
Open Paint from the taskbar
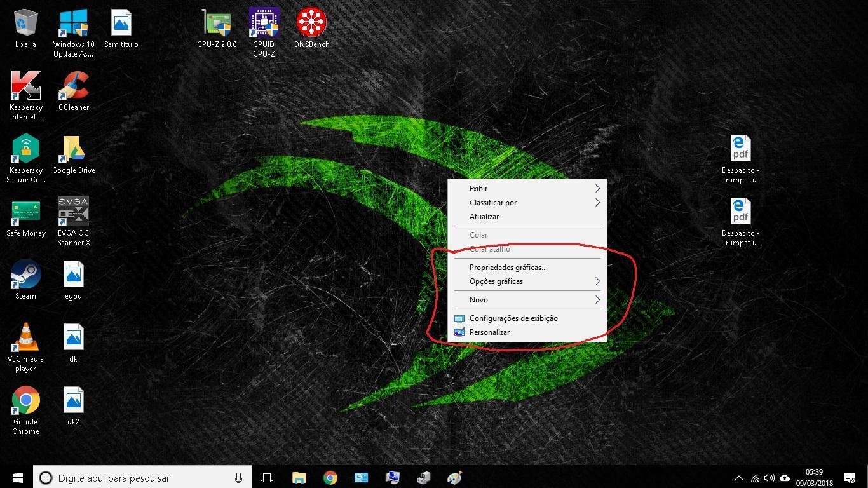454,478
